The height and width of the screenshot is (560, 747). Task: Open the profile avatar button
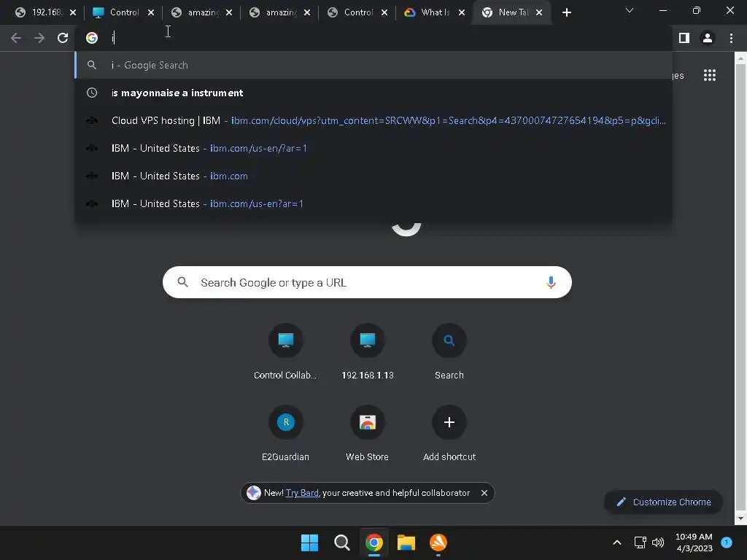(x=708, y=38)
